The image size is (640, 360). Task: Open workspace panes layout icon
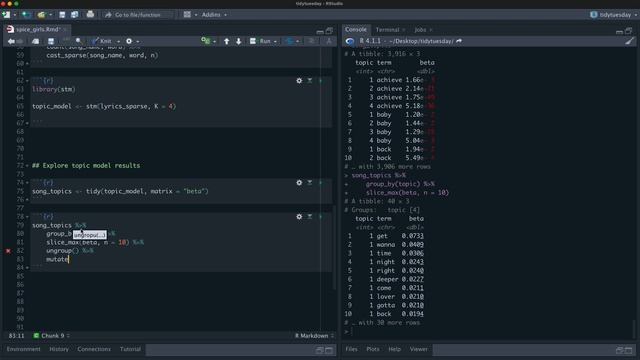click(x=187, y=15)
